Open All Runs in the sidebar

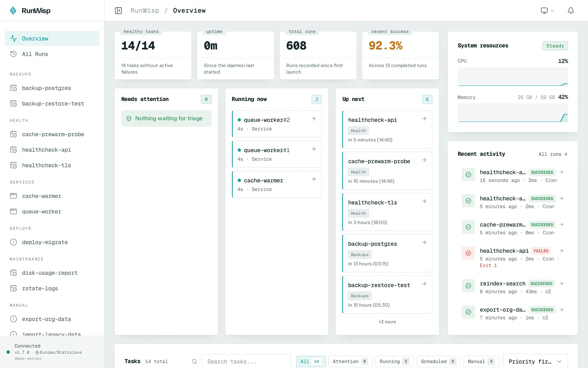[52, 54]
